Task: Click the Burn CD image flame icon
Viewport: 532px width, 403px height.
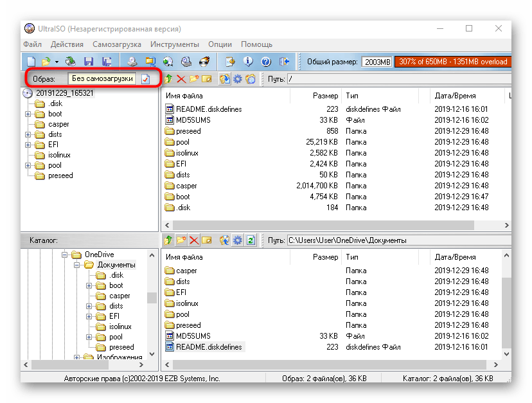Action: click(x=204, y=62)
